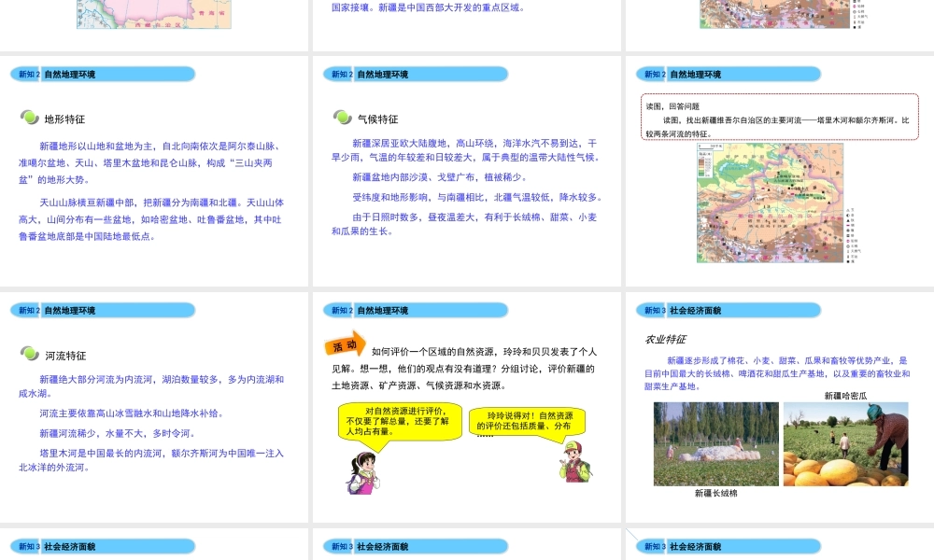
Task: Click the 新疆长绒棉 photo caption
Action: [x=716, y=494]
